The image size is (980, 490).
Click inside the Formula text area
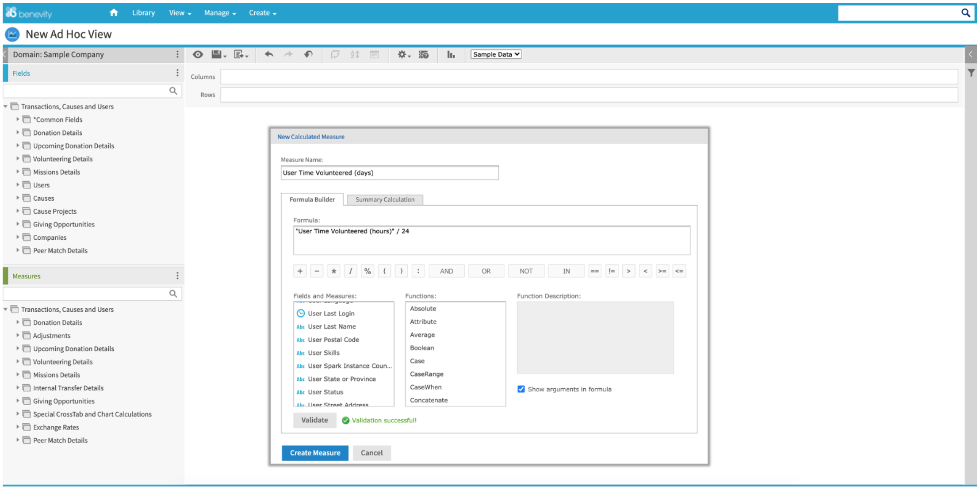(x=491, y=241)
